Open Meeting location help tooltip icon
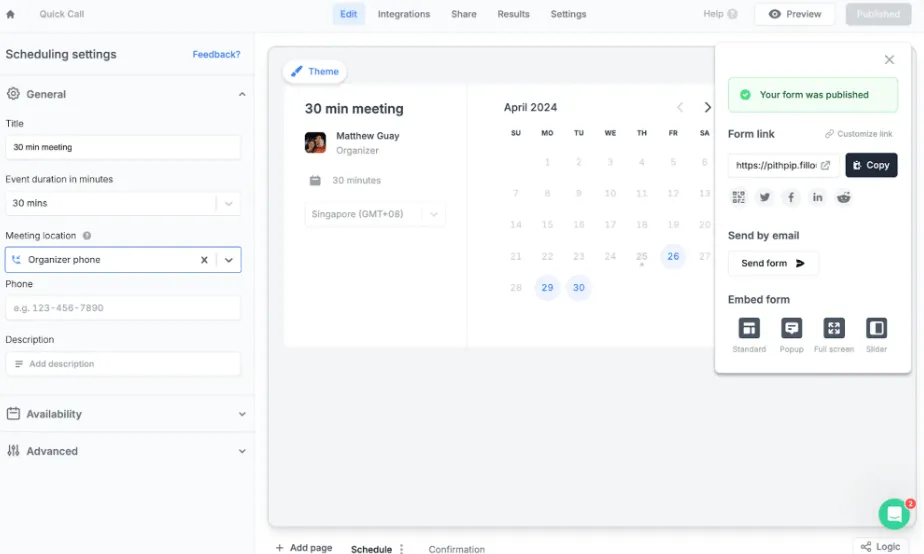 (x=87, y=236)
